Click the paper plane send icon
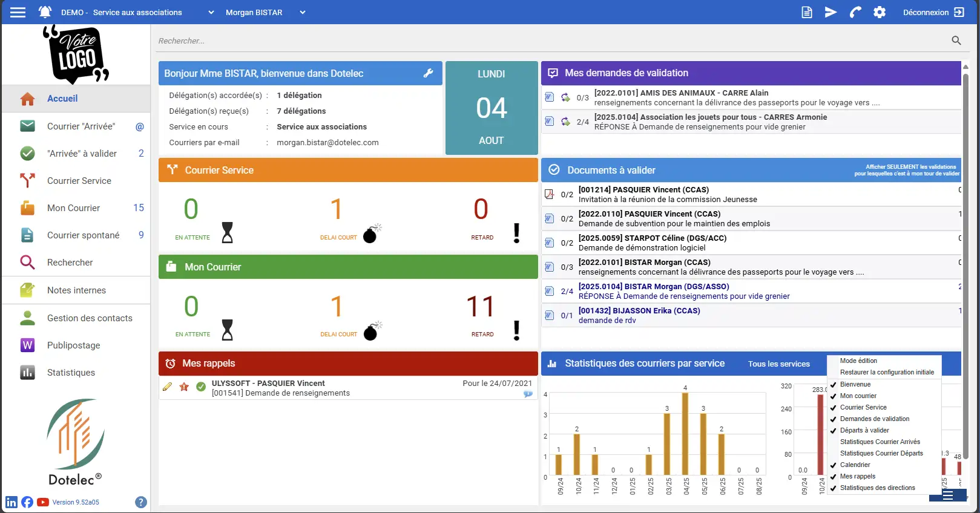This screenshot has width=980, height=513. (x=830, y=12)
